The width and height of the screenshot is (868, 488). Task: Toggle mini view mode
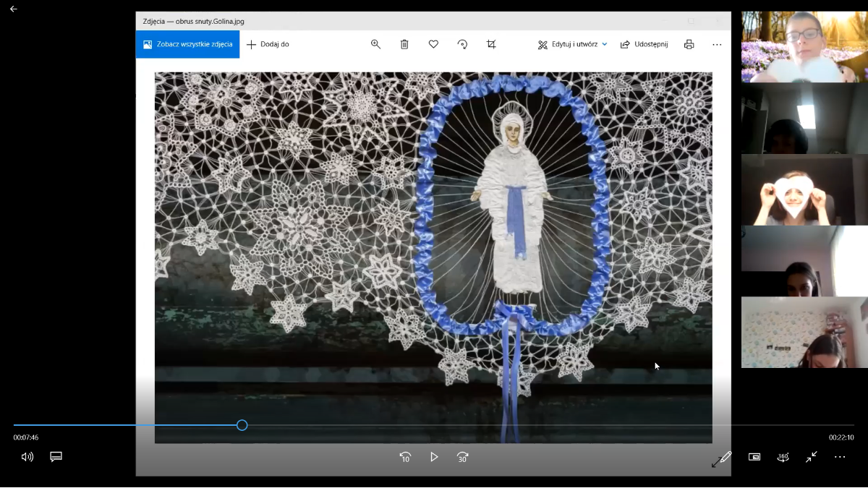pyautogui.click(x=754, y=457)
